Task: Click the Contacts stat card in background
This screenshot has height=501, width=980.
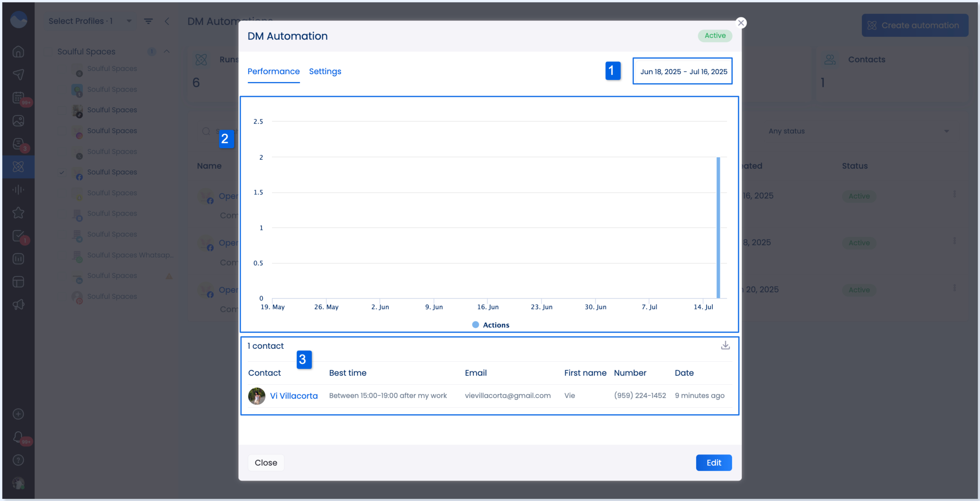Action: click(892, 74)
